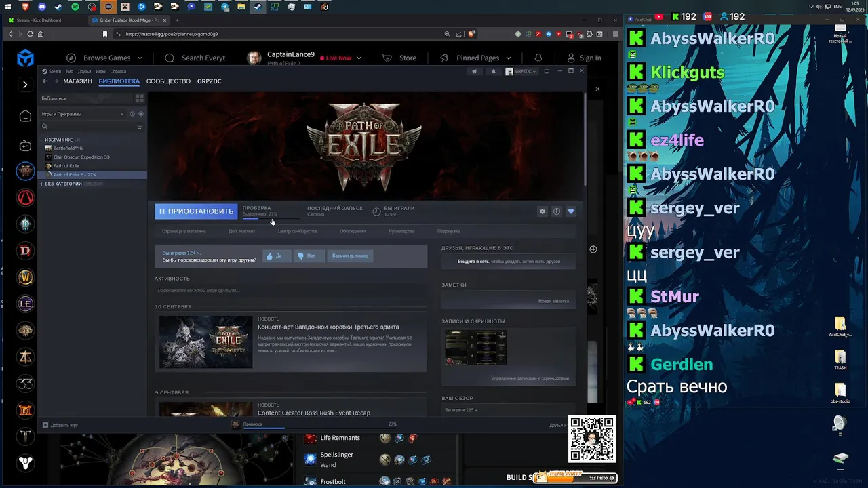Screen dimensions: 868x488
Task: Click the recent activity clock icon in library
Action: pos(132,114)
